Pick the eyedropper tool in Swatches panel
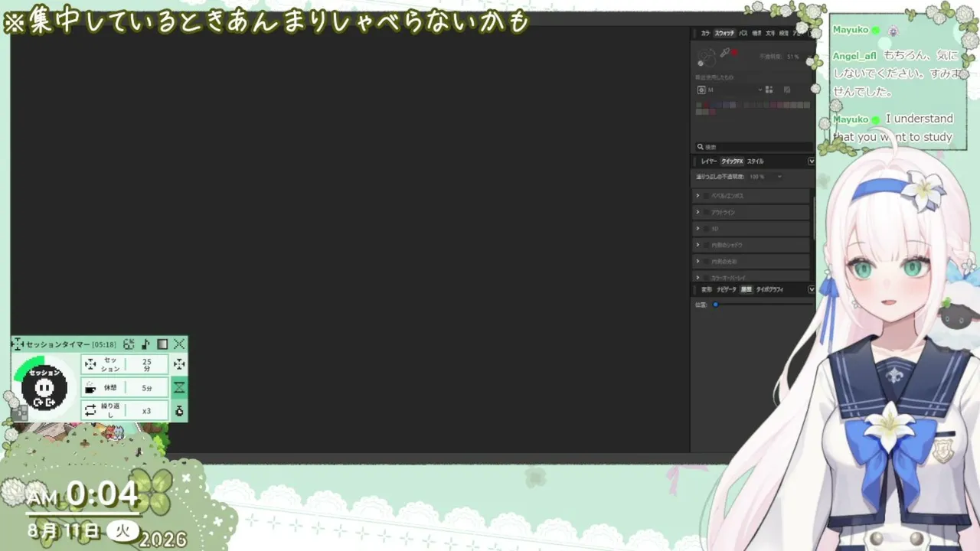Screen dimensions: 980x551 coord(724,54)
